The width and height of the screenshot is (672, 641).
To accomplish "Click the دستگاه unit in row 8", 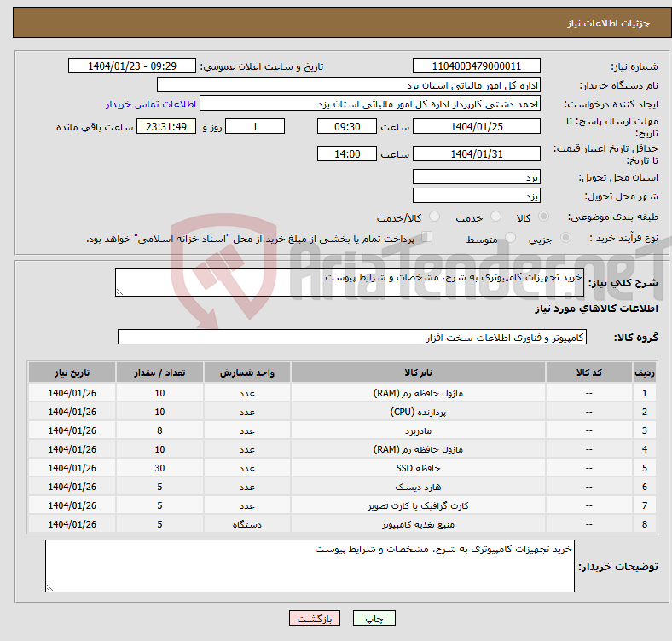I will pos(247,524).
